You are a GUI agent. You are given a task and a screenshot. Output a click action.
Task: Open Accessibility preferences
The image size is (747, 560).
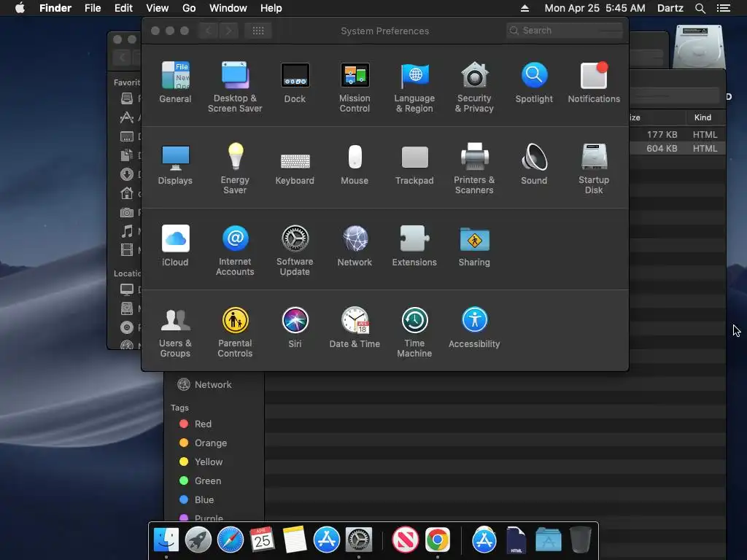(x=474, y=327)
